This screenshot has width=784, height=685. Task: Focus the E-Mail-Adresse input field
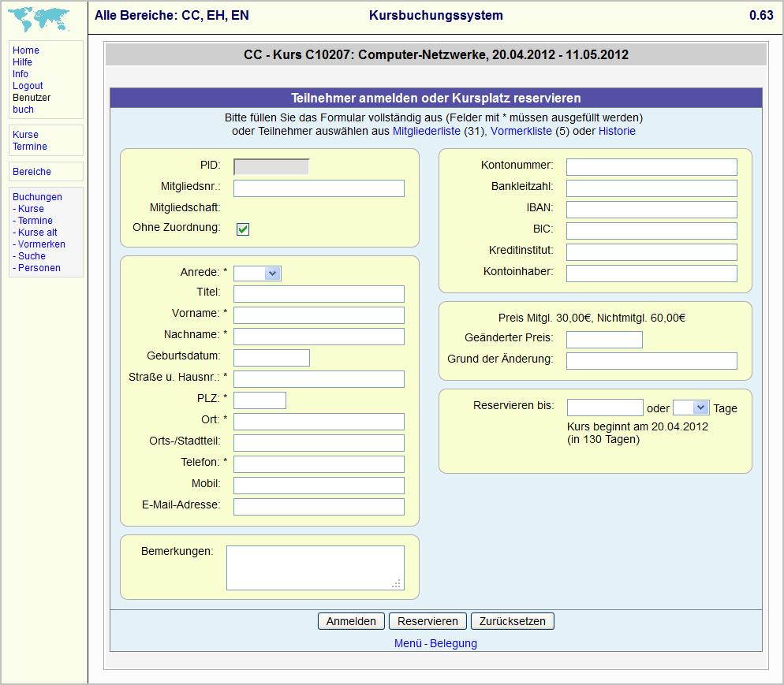319,507
